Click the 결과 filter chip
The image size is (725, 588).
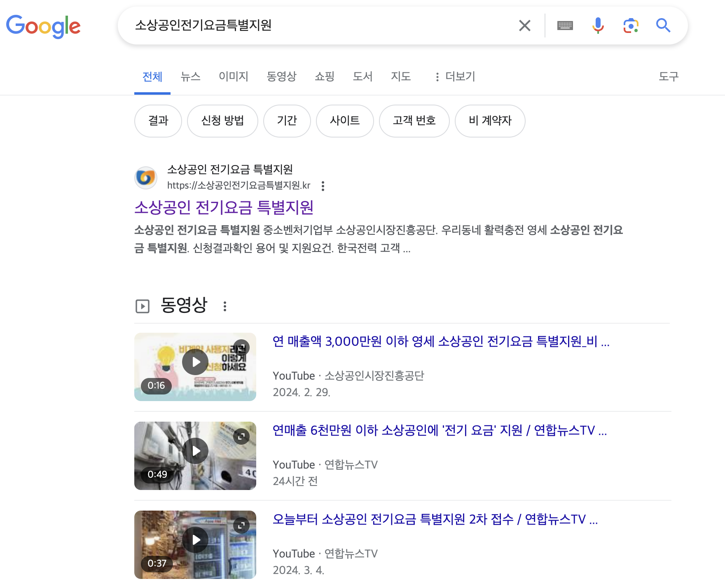(158, 121)
